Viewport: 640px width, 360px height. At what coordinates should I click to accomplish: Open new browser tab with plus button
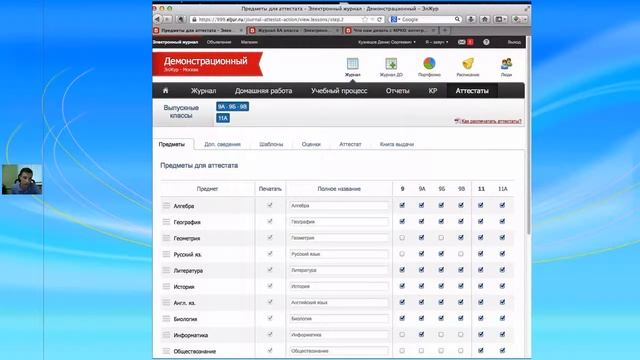(445, 30)
